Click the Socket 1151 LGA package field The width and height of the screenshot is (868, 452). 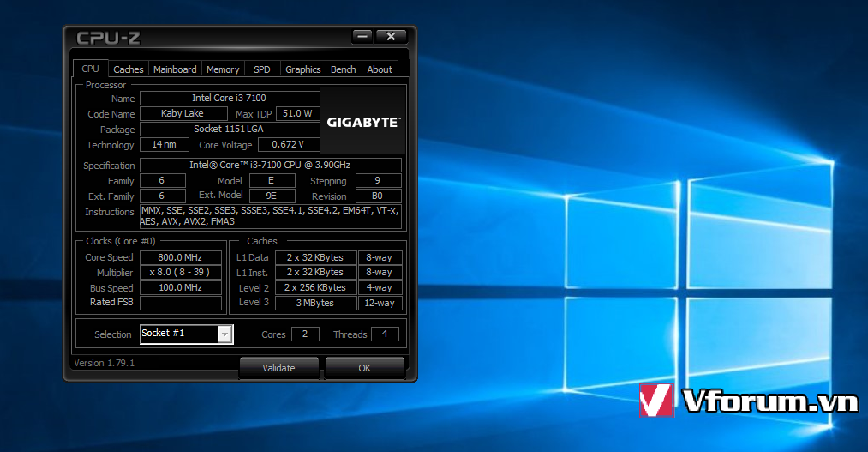(230, 129)
